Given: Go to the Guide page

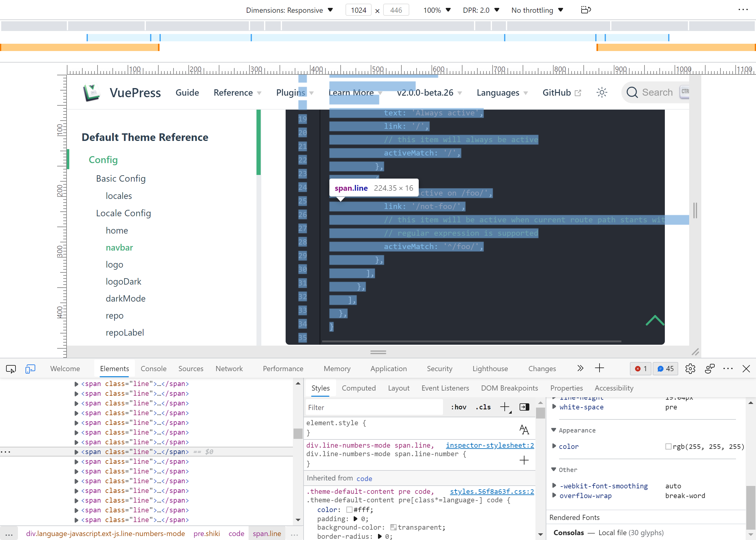Looking at the screenshot, I should click(187, 93).
